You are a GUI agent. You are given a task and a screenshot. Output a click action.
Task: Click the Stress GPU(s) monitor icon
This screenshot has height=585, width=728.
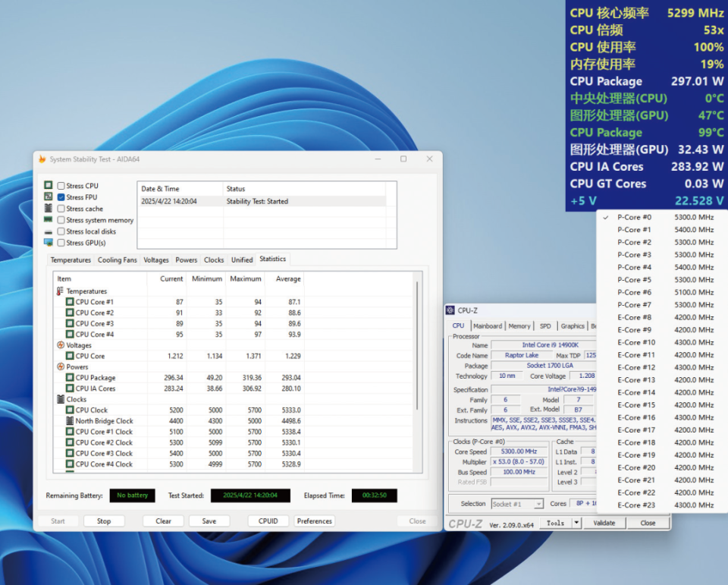[x=49, y=243]
